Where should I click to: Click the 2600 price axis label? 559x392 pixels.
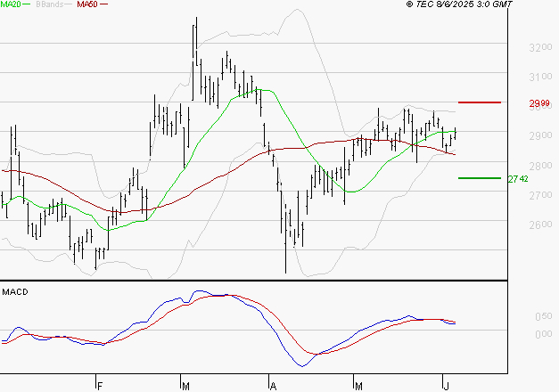coord(540,225)
